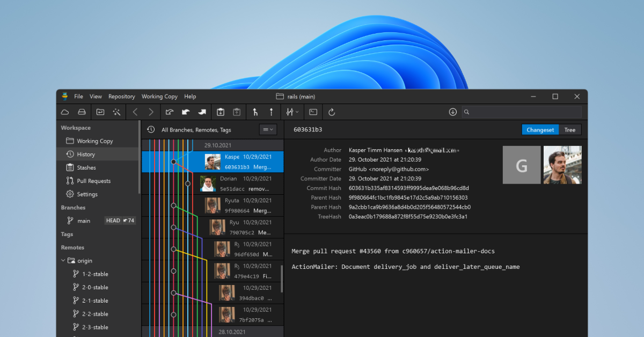Click the refresh repository icon
Viewport: 644px width, 337px height.
[332, 112]
